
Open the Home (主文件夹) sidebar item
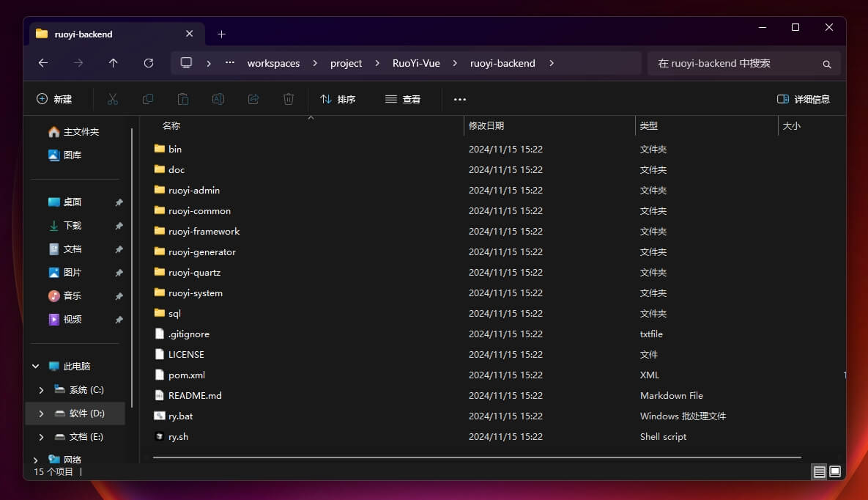coord(74,132)
